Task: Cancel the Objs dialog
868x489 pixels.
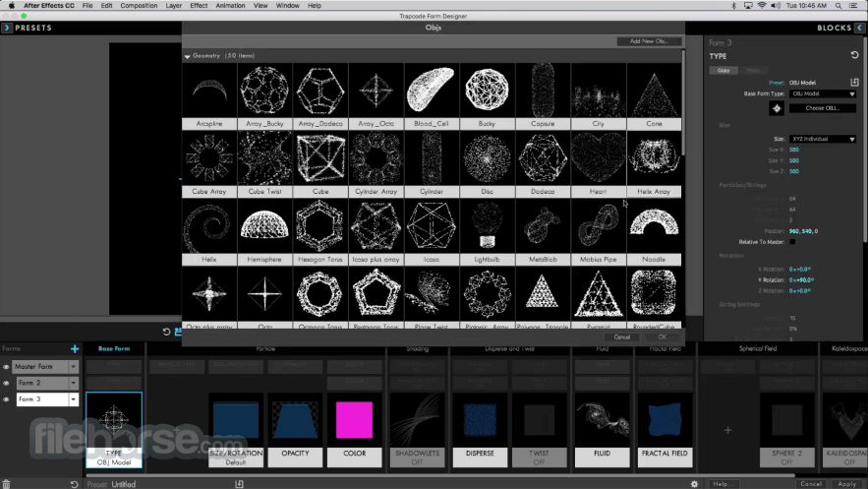Action: [621, 336]
